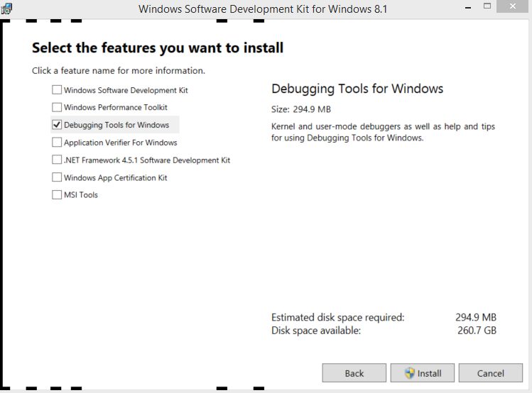Click the .NET Framework 4.5.1 SDK label

tap(147, 160)
